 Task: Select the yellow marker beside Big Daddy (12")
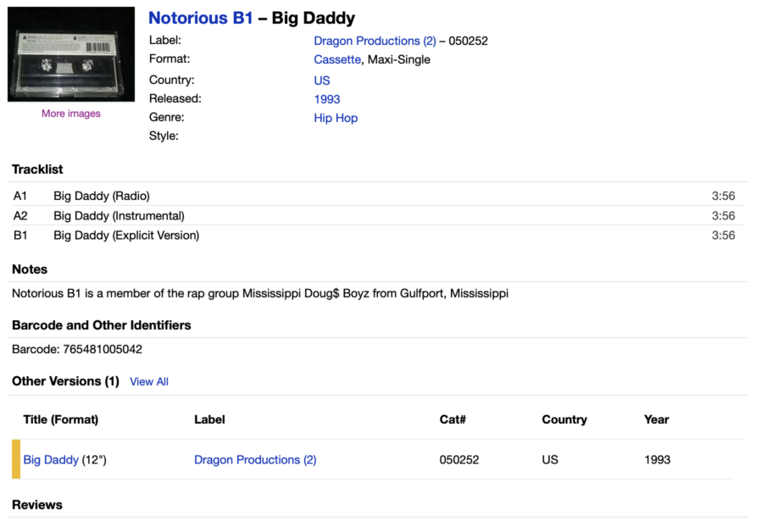(16, 459)
